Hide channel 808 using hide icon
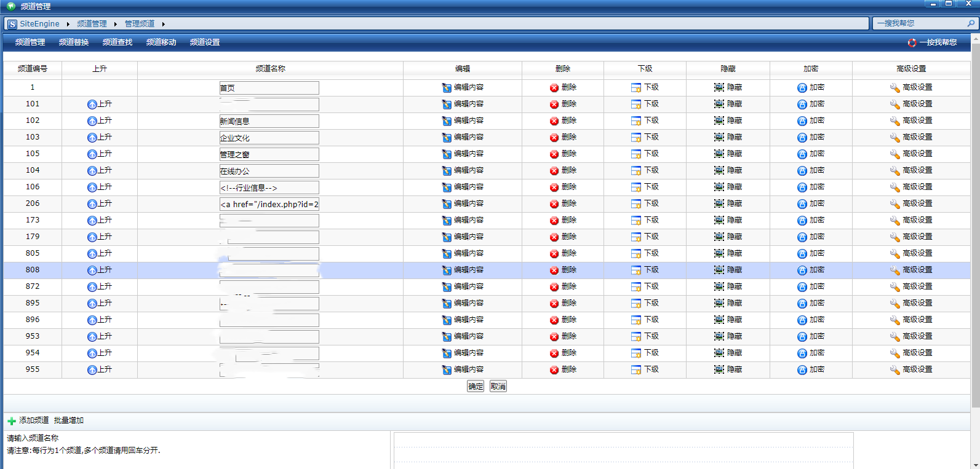The image size is (980, 469). [x=719, y=270]
